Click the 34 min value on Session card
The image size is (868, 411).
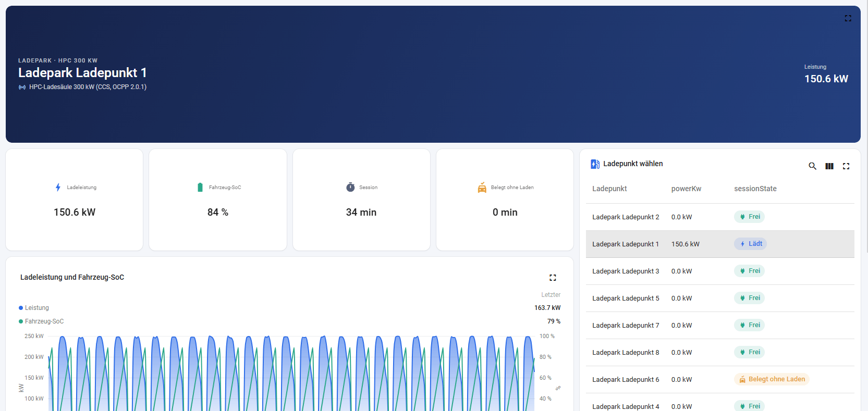click(x=361, y=213)
